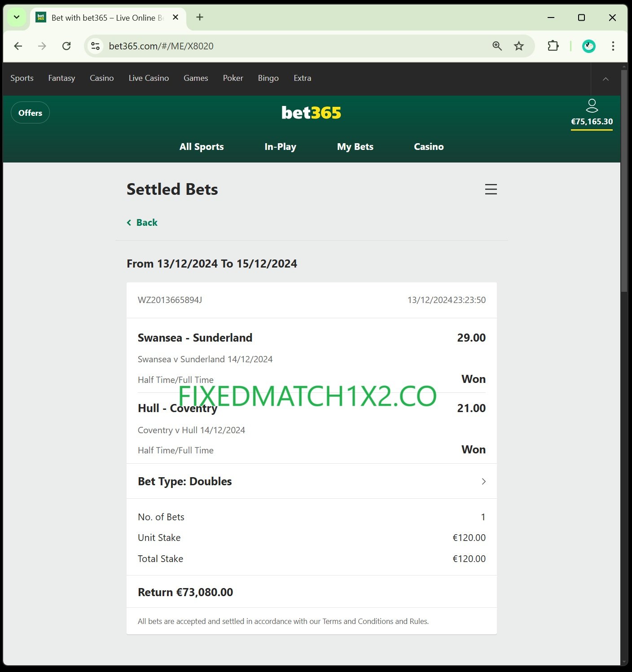632x672 pixels.
Task: Open the Settled Bets hamburger menu
Action: 491,189
